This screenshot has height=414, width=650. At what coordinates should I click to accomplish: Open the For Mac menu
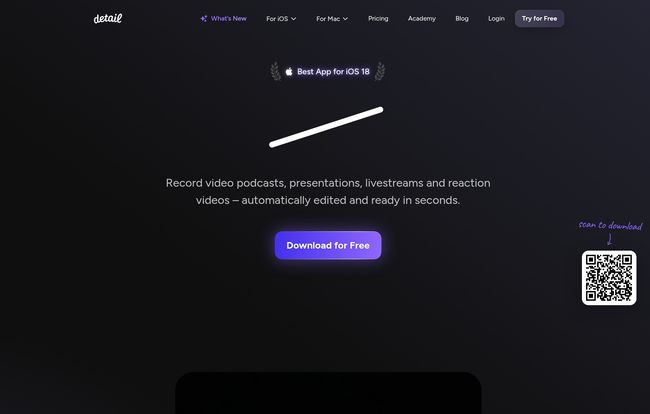tap(332, 19)
